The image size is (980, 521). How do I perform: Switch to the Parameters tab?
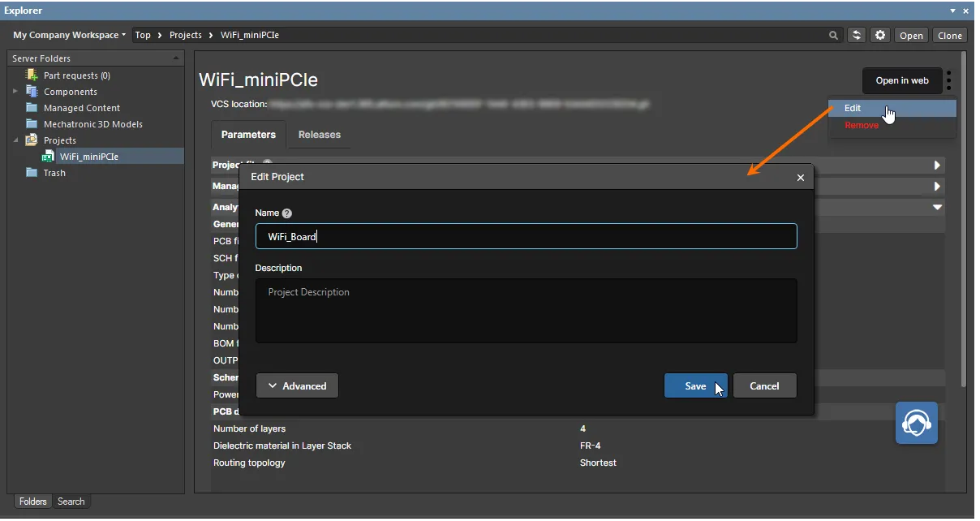248,135
